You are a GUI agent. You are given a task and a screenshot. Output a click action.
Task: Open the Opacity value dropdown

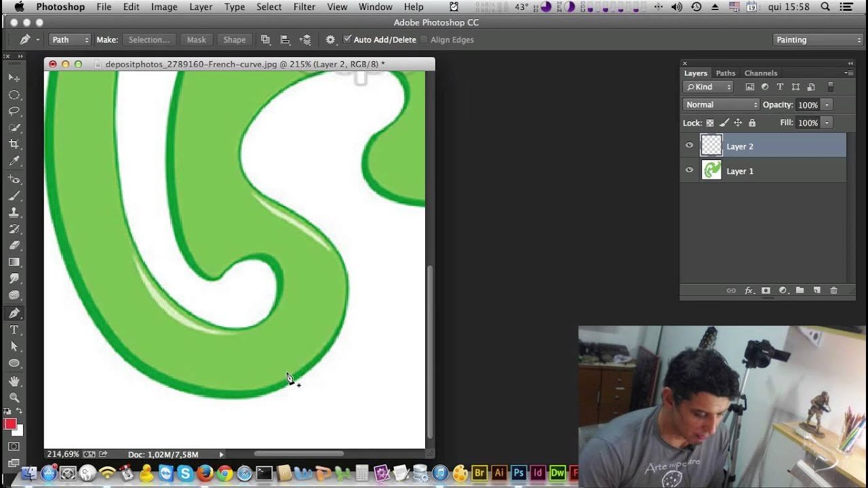(x=826, y=104)
